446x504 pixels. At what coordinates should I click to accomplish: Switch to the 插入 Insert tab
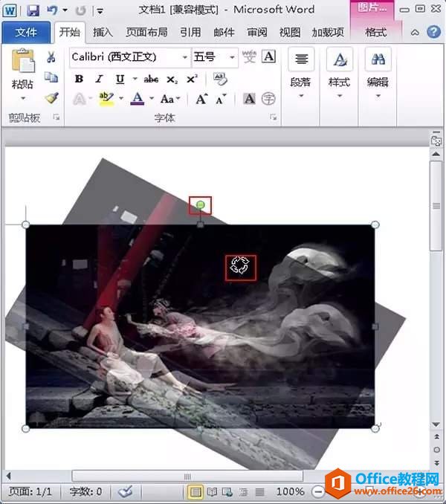[103, 32]
